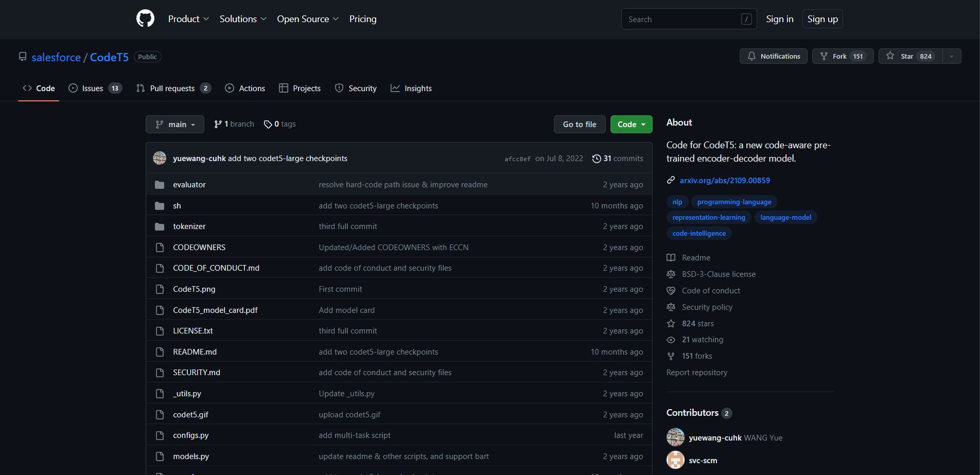Click the link icon beside arxiv URL
This screenshot has height=475, width=980.
tap(671, 181)
